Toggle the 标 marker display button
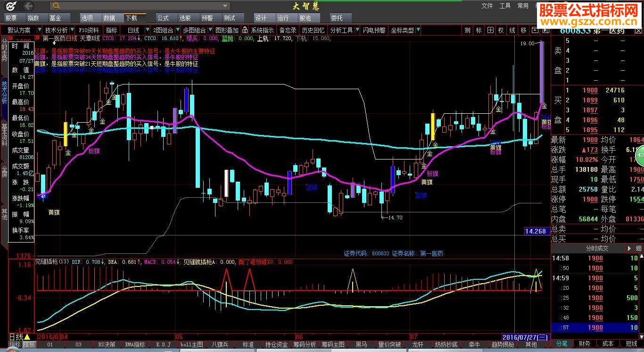This screenshot has width=644, height=352. pos(479,30)
